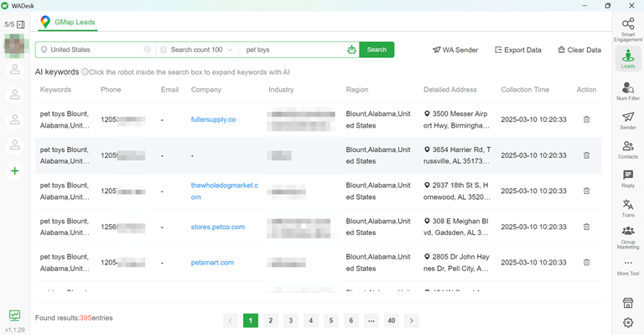The image size is (644, 335).
Task: Open the stores.petco.com link
Action: click(x=218, y=227)
